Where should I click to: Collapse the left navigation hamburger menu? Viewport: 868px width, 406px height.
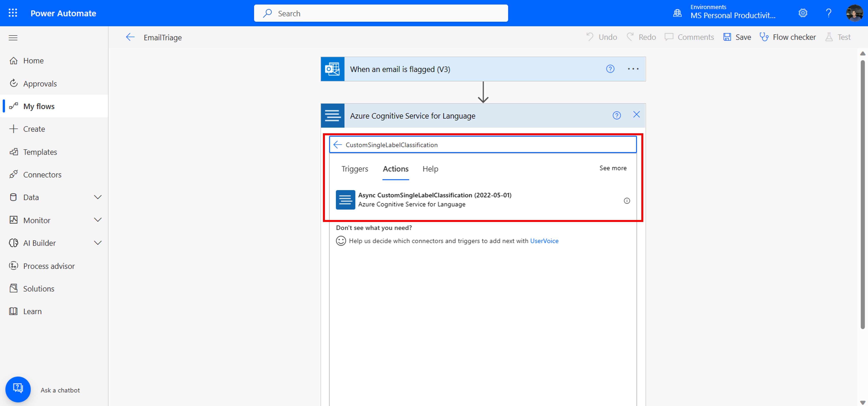[13, 38]
